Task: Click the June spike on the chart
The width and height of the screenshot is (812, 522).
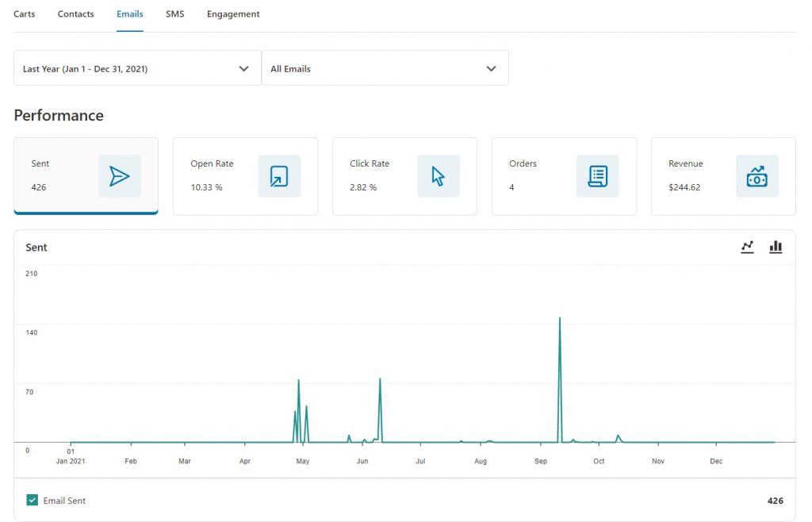Action: coord(380,380)
